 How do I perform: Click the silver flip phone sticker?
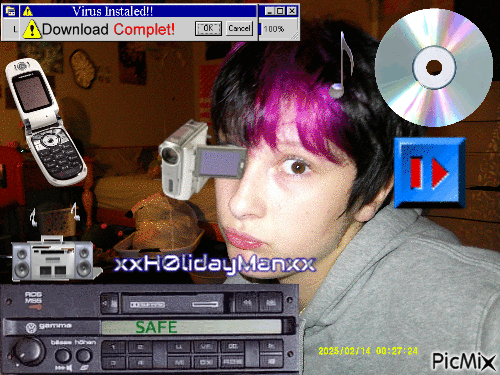46,121
